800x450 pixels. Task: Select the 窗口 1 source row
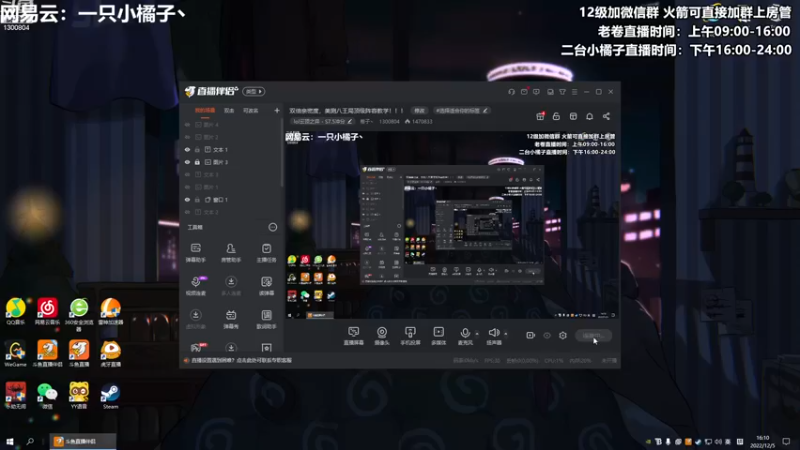click(232, 199)
